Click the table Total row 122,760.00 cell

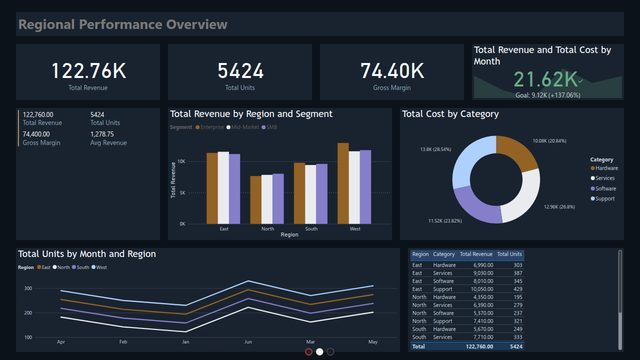coord(480,347)
